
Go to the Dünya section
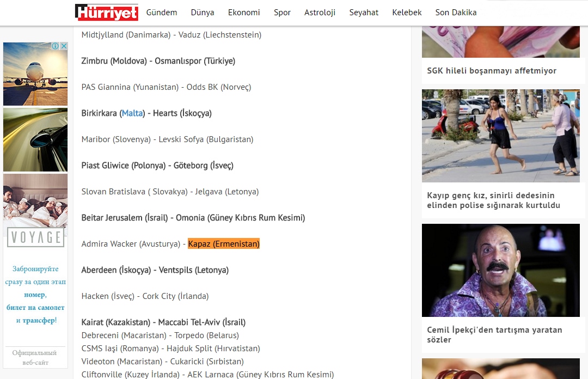pos(203,13)
